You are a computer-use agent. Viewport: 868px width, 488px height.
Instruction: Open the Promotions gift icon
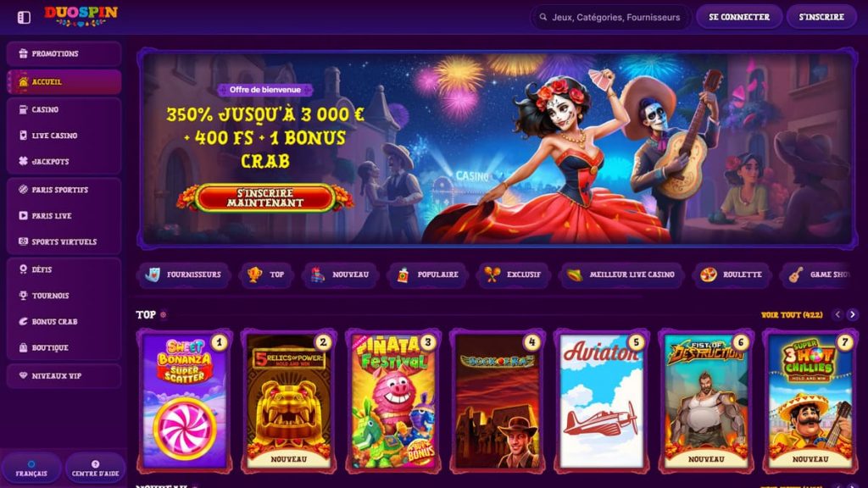click(23, 53)
